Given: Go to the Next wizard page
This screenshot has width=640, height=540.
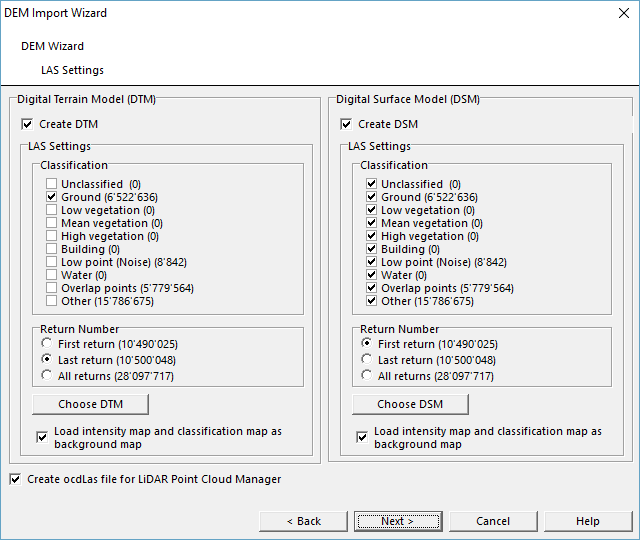Looking at the screenshot, I should 398,521.
